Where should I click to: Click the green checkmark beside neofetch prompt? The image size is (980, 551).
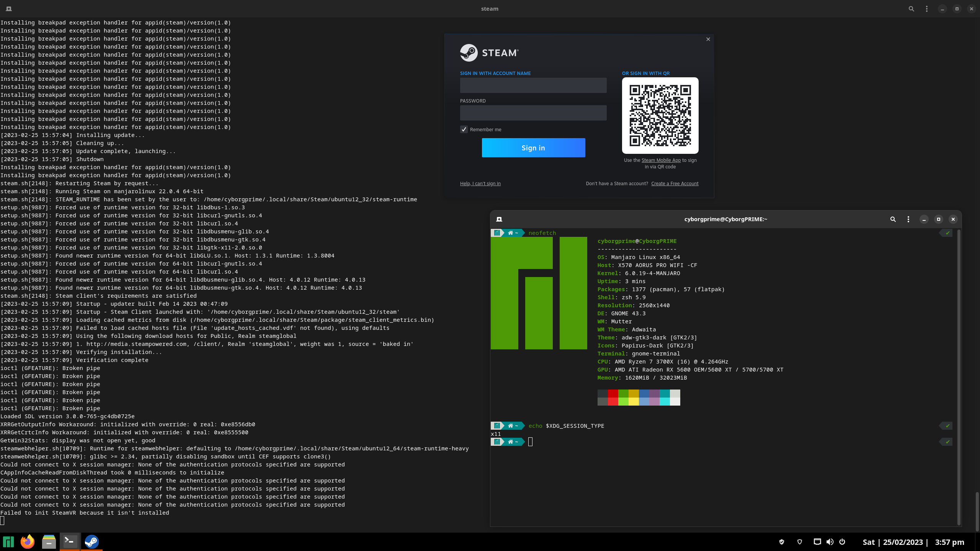[x=947, y=233]
